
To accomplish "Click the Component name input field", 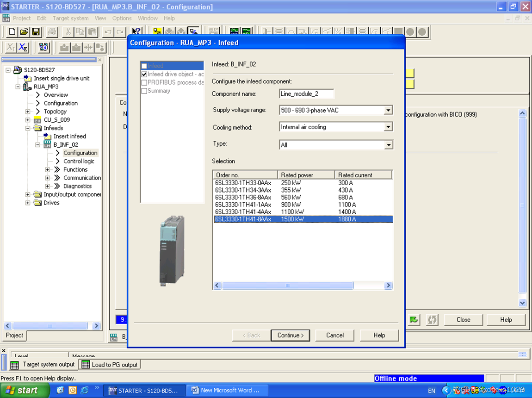I will pos(306,94).
